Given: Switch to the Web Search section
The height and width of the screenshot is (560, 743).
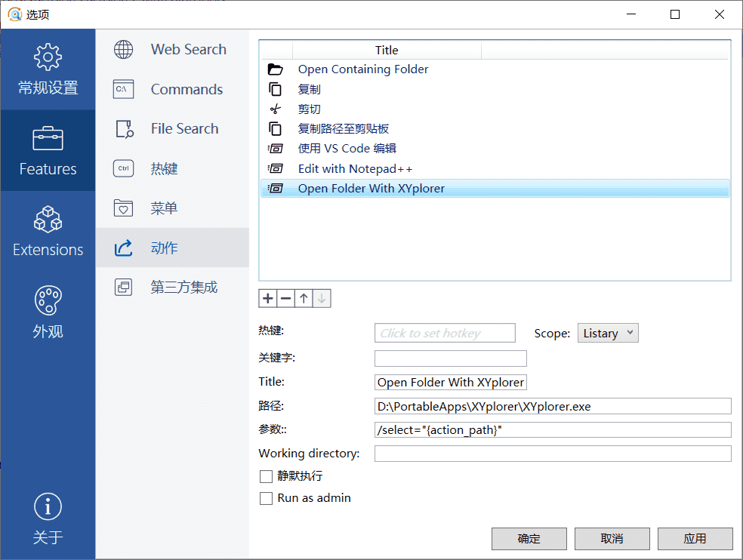Looking at the screenshot, I should click(x=188, y=50).
